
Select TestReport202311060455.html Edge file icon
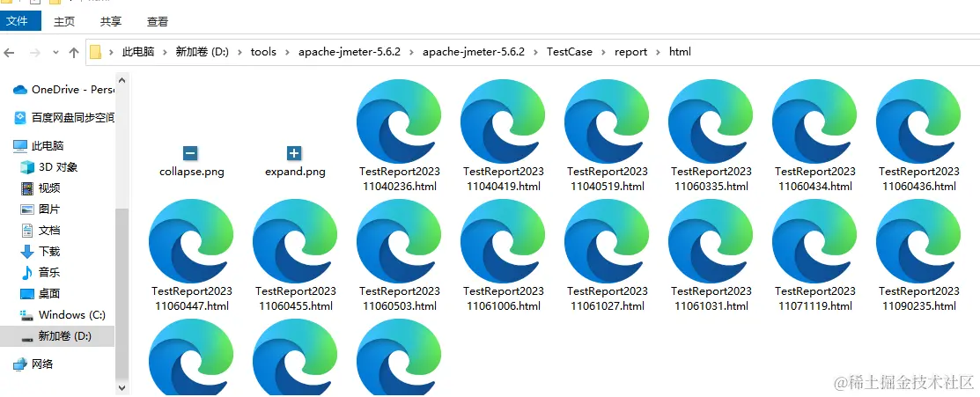pos(296,241)
